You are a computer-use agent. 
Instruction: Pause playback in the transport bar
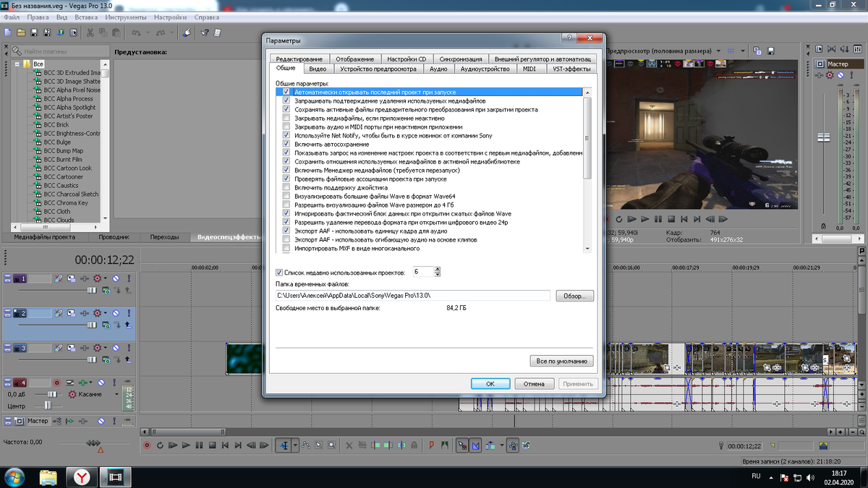point(199,445)
